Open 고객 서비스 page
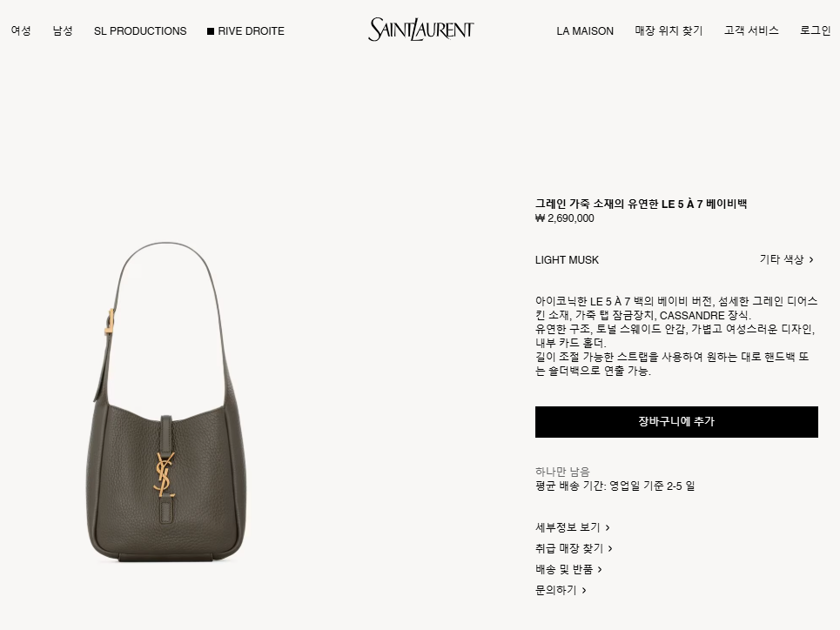The height and width of the screenshot is (630, 840). coord(751,30)
